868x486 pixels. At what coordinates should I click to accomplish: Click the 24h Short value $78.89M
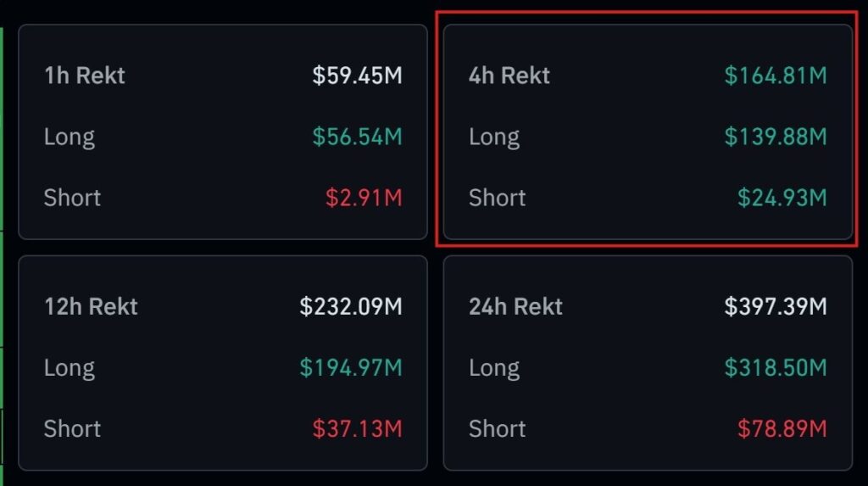pyautogui.click(x=782, y=428)
